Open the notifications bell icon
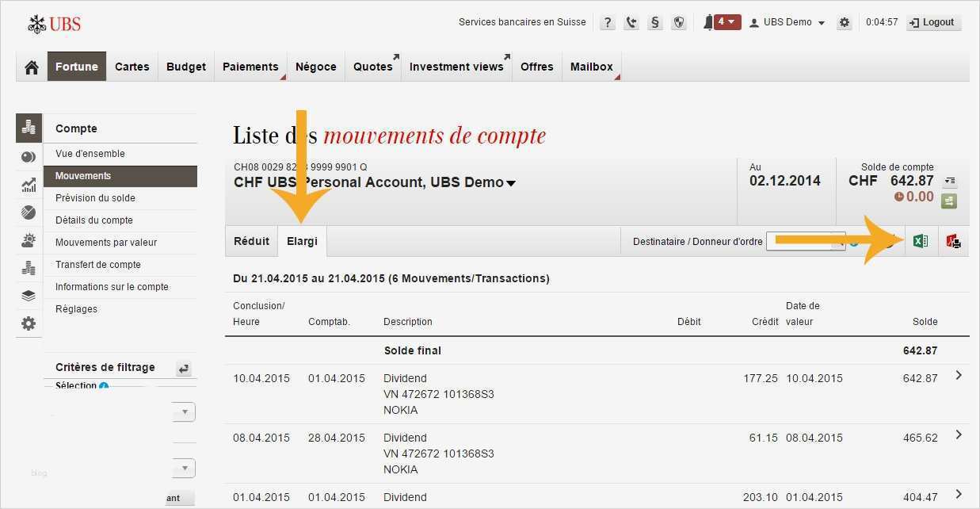This screenshot has height=509, width=980. [708, 22]
